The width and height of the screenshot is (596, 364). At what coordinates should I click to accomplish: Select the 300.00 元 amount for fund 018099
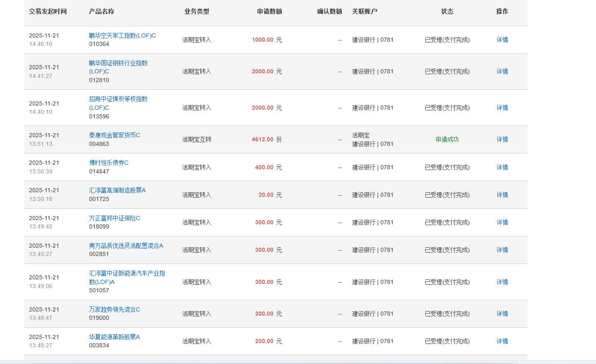(268, 222)
